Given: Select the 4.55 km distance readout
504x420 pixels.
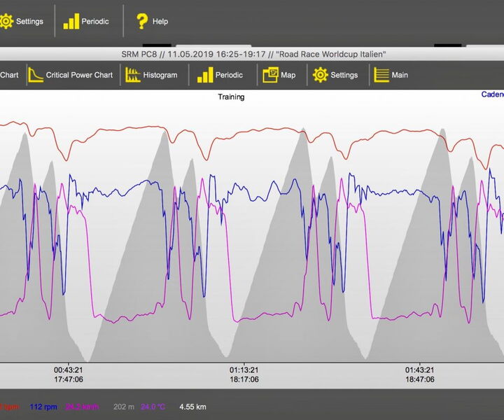Looking at the screenshot, I should click(192, 406).
